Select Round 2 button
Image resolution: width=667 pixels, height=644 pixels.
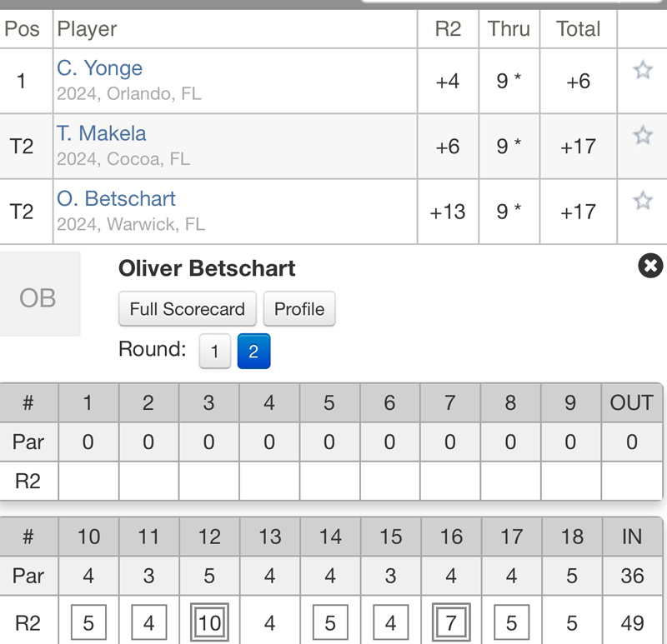[253, 352]
